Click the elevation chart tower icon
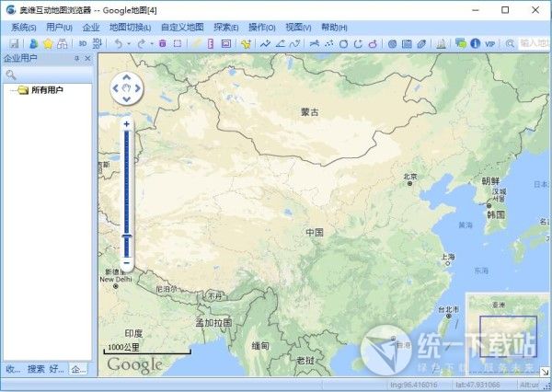Screen dimensions: 552x392 (441, 43)
